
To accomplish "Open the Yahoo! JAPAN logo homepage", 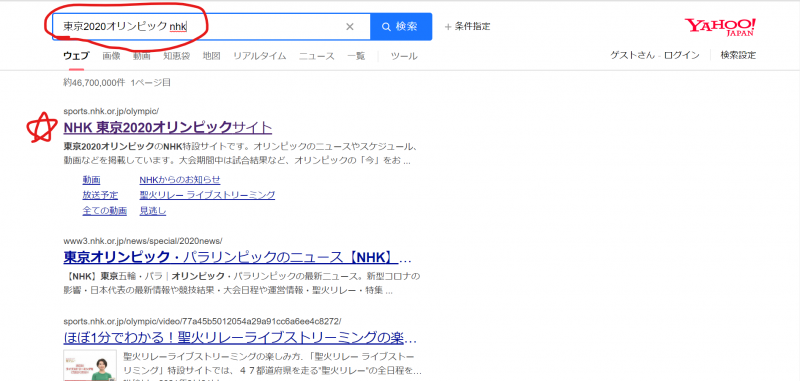I will tap(720, 27).
